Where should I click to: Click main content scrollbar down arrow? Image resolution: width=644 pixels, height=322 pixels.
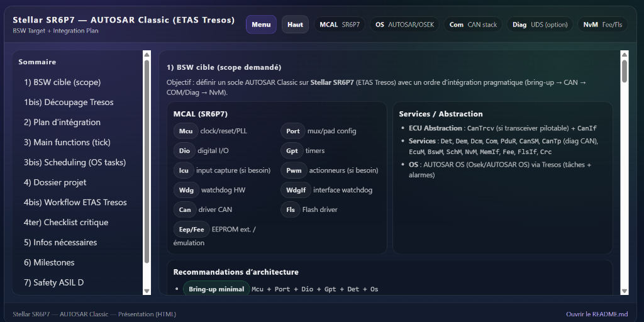[x=625, y=291]
